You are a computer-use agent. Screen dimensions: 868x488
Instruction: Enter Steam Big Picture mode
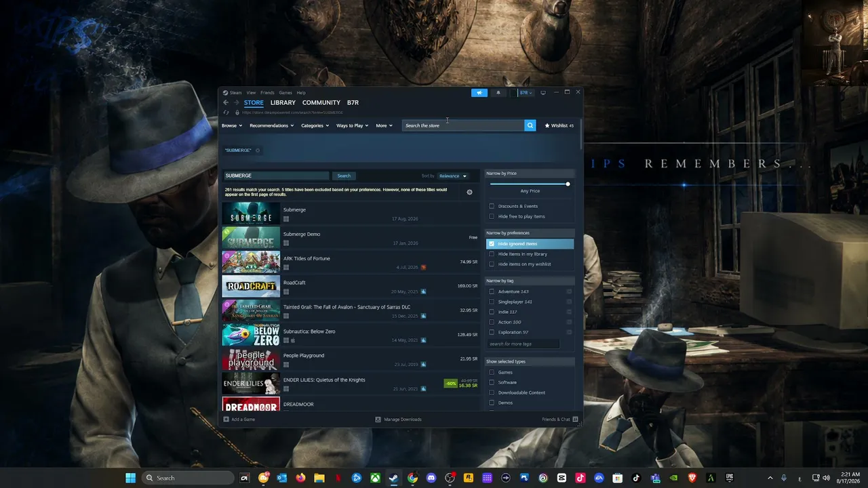point(543,93)
